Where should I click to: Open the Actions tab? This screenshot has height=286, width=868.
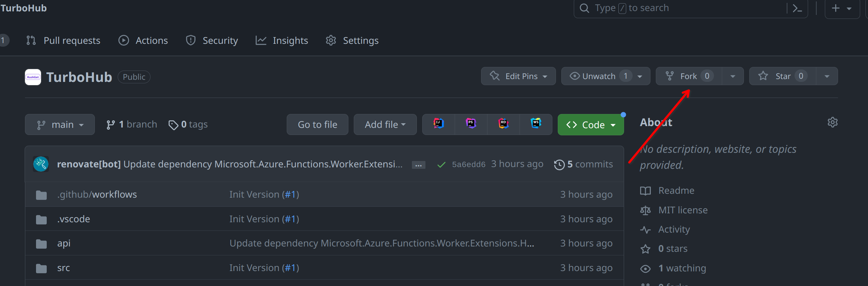tap(143, 41)
